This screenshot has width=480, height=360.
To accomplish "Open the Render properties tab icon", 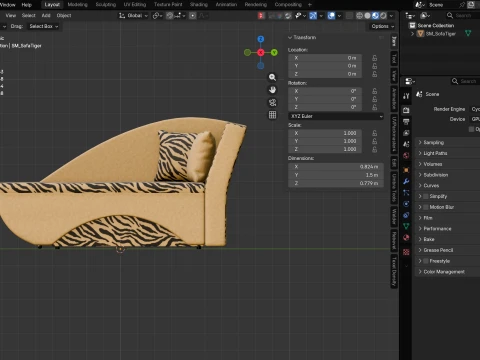I will [406, 110].
